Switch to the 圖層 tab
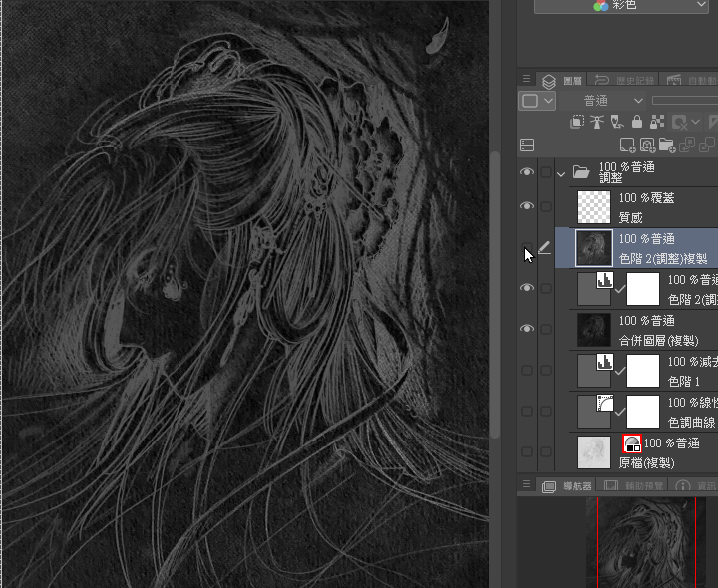The width and height of the screenshot is (718, 588). coord(561,81)
